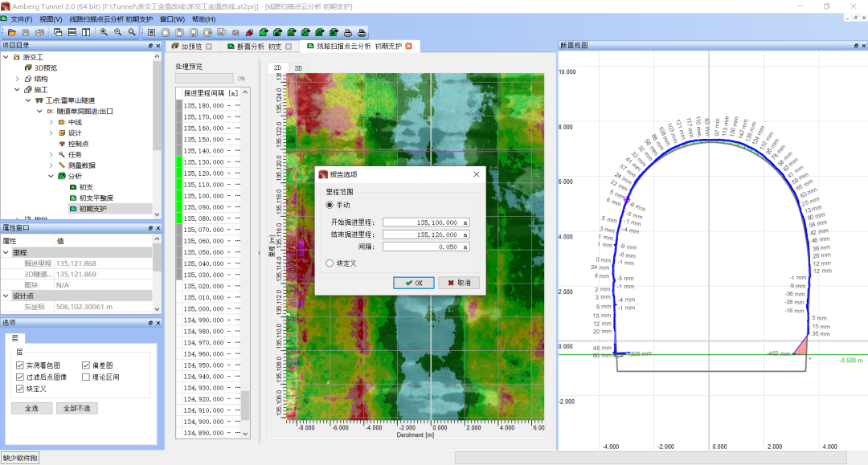Expand the 设计 tree item
The width and height of the screenshot is (868, 465).
coord(50,133)
